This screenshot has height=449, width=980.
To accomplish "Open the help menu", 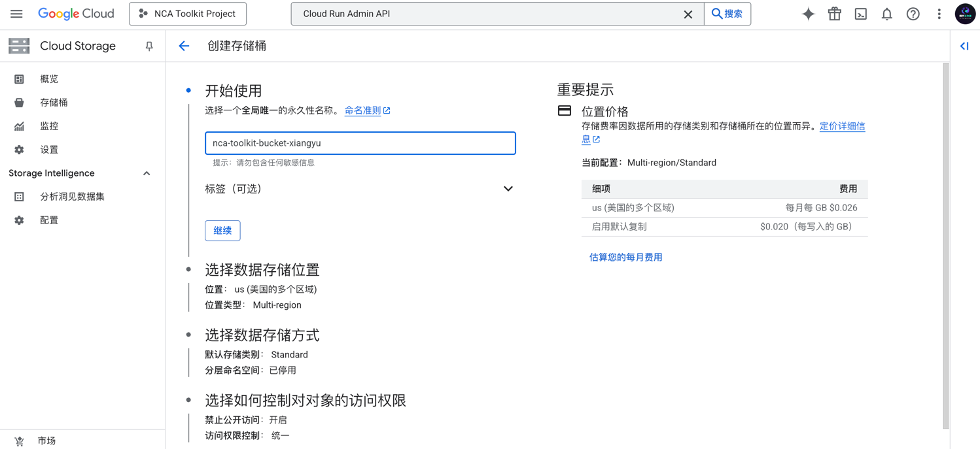I will 913,13.
